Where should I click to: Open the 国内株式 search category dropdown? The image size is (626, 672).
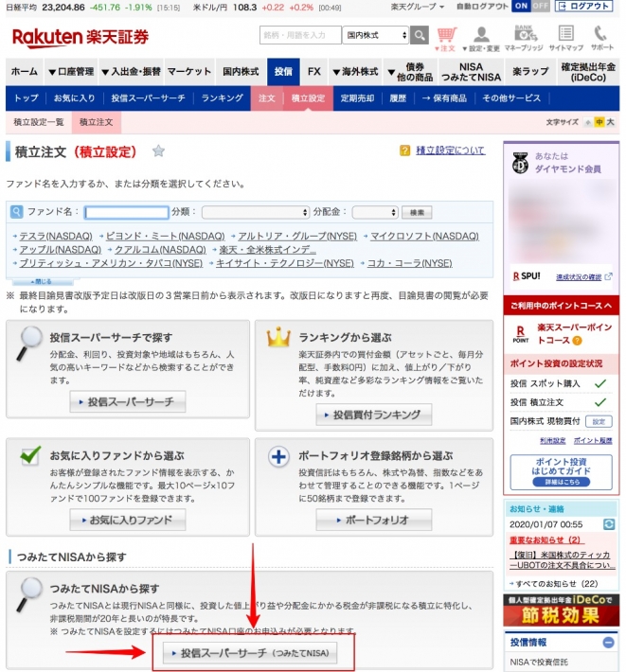[x=376, y=35]
